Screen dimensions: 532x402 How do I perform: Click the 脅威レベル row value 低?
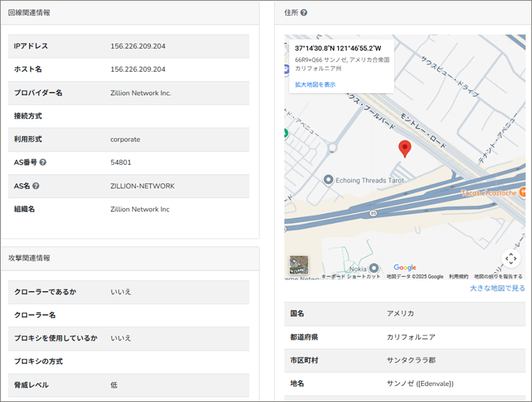point(115,385)
